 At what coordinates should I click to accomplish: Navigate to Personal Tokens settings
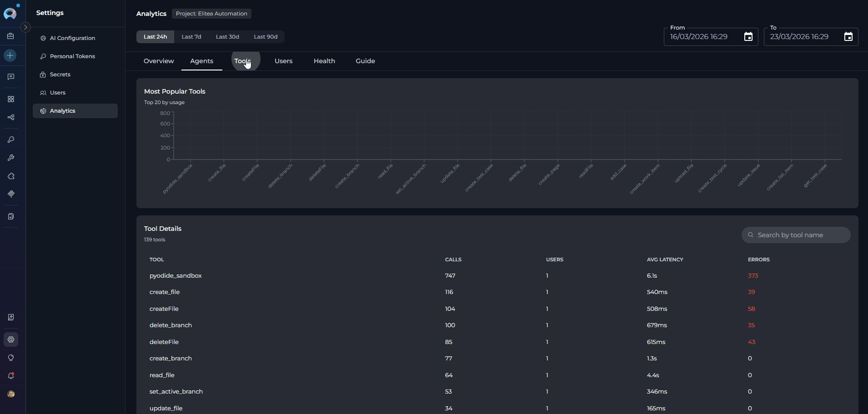(72, 56)
